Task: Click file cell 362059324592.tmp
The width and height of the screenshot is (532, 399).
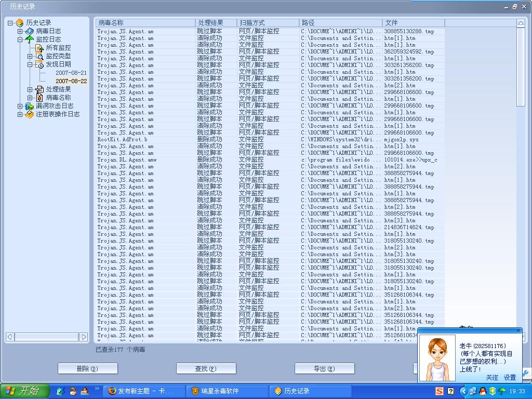Action: 409,51
